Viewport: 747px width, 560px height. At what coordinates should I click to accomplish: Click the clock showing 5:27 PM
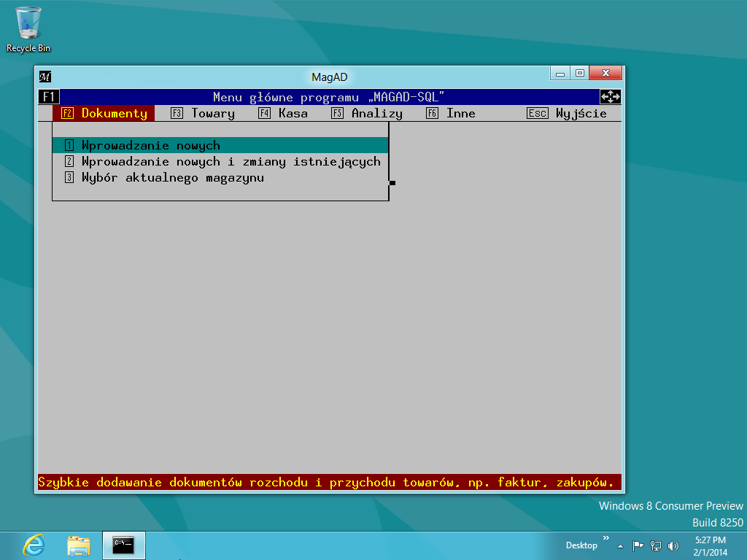[708, 545]
